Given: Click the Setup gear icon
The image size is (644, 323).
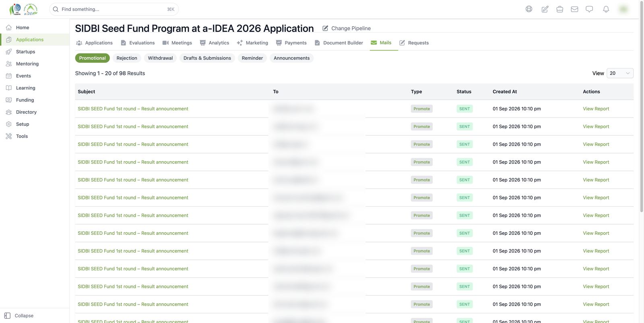Looking at the screenshot, I should click(x=9, y=124).
